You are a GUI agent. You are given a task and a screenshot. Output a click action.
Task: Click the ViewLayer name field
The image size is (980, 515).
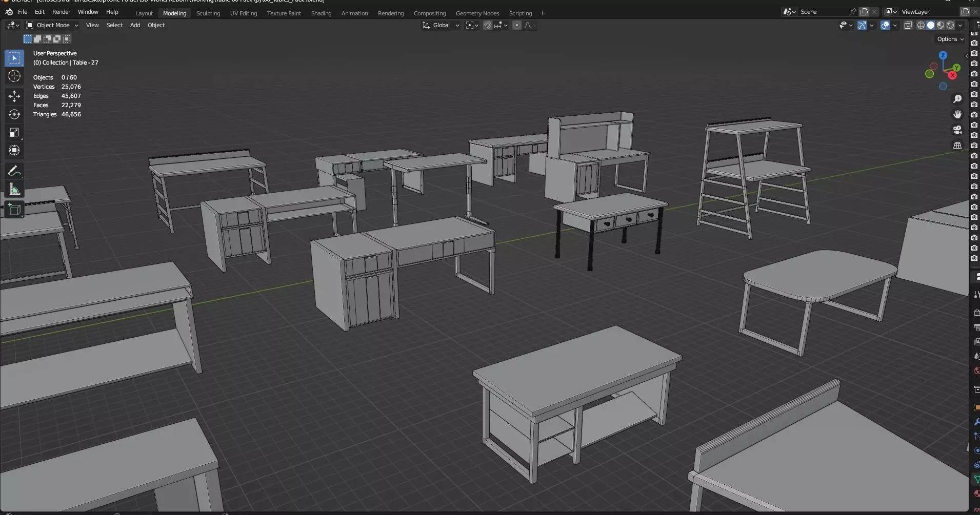click(929, 12)
